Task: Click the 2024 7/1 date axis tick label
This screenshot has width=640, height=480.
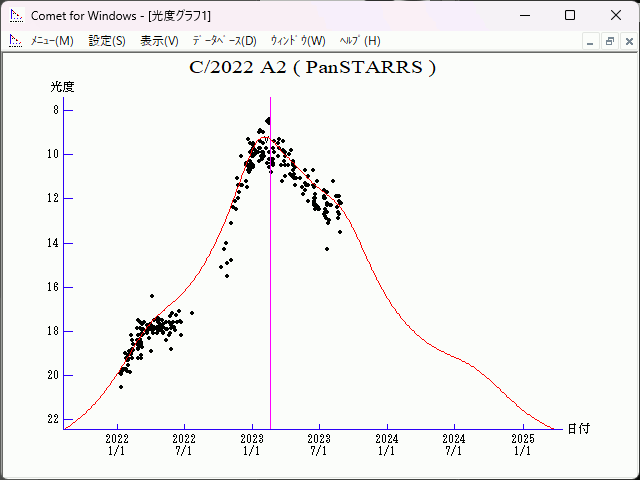Action: [454, 445]
